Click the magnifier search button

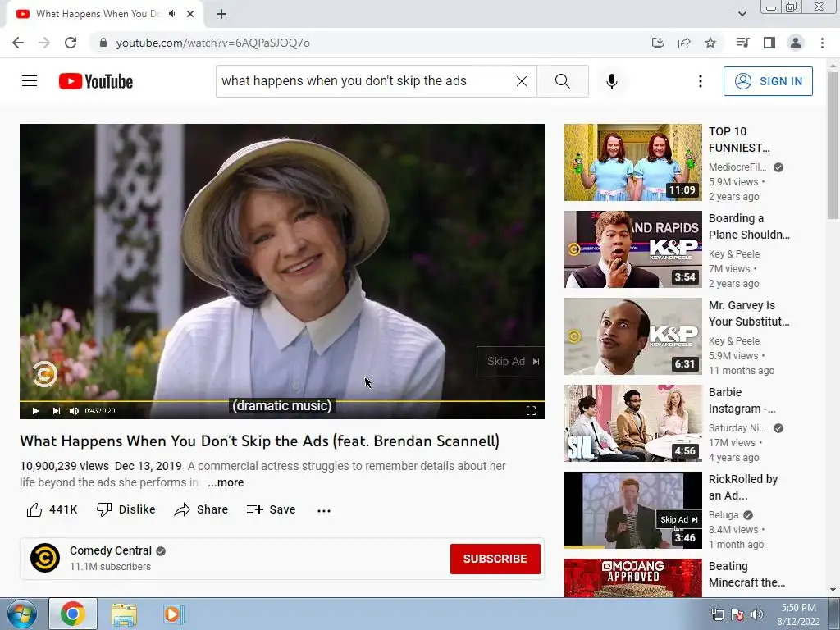(563, 81)
